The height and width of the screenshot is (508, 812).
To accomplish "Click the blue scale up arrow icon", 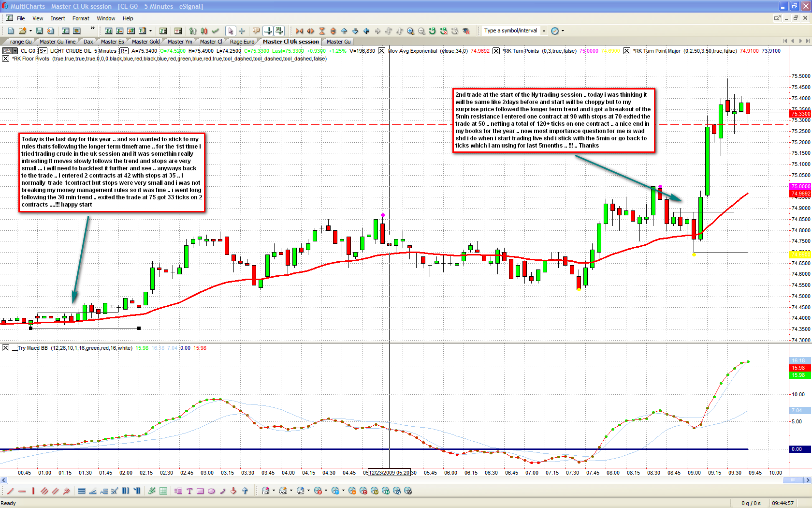I will pyautogui.click(x=344, y=31).
